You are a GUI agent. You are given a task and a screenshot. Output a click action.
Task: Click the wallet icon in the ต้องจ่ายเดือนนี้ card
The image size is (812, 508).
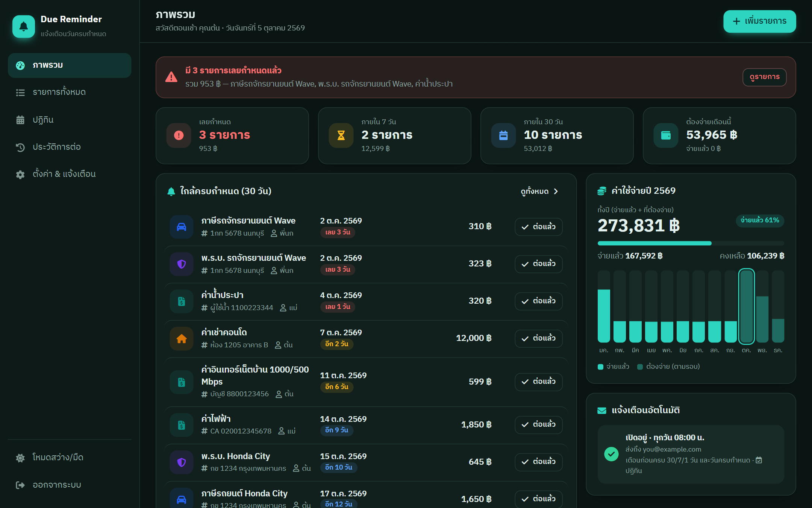tap(666, 135)
